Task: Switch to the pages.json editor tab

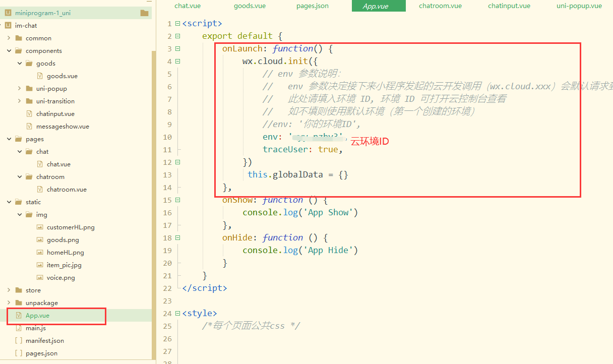Action: 313,6
